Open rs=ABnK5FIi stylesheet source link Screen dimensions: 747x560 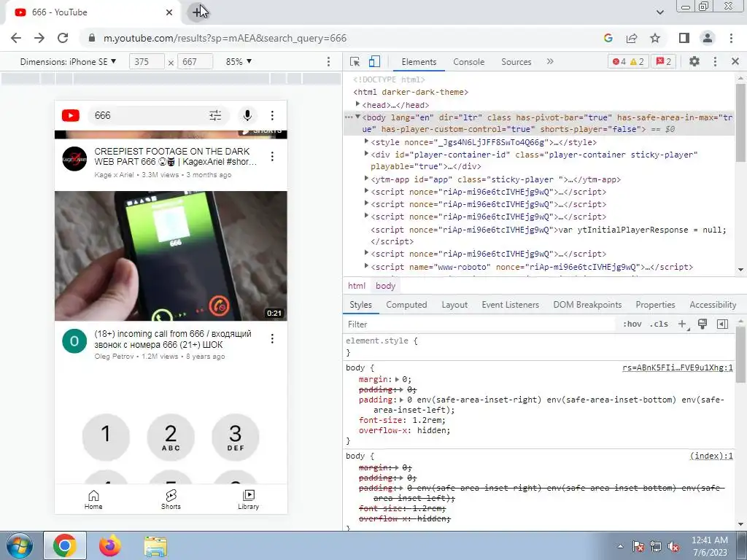pyautogui.click(x=678, y=367)
